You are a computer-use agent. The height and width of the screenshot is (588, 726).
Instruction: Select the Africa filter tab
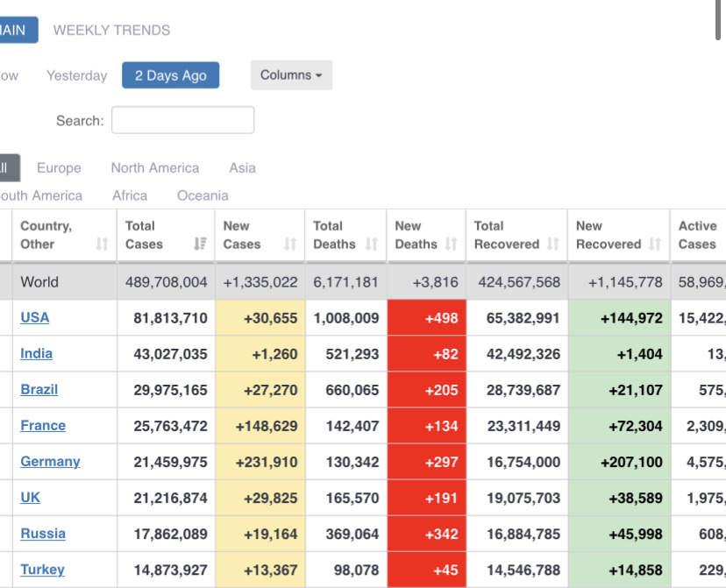coord(130,195)
